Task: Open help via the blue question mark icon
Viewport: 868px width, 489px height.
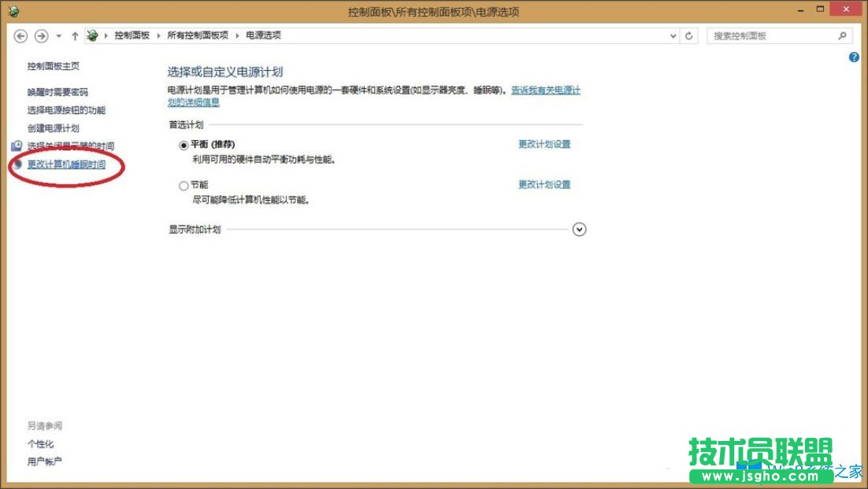Action: (853, 57)
